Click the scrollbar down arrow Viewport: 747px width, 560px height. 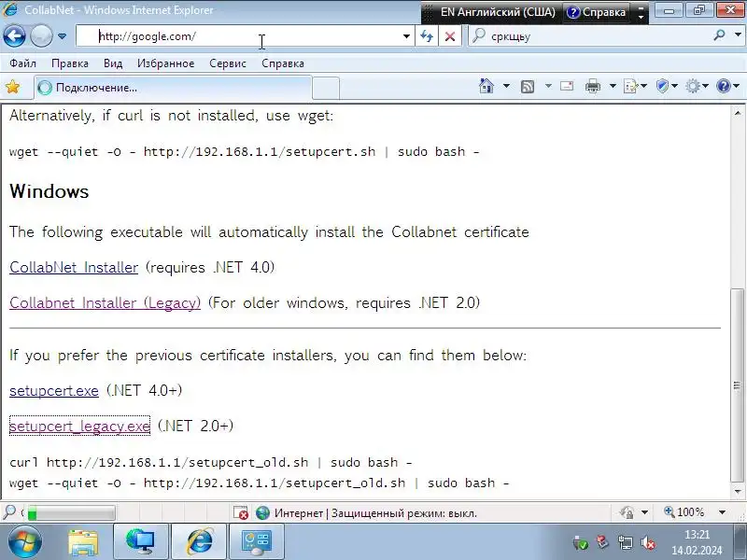coord(738,491)
